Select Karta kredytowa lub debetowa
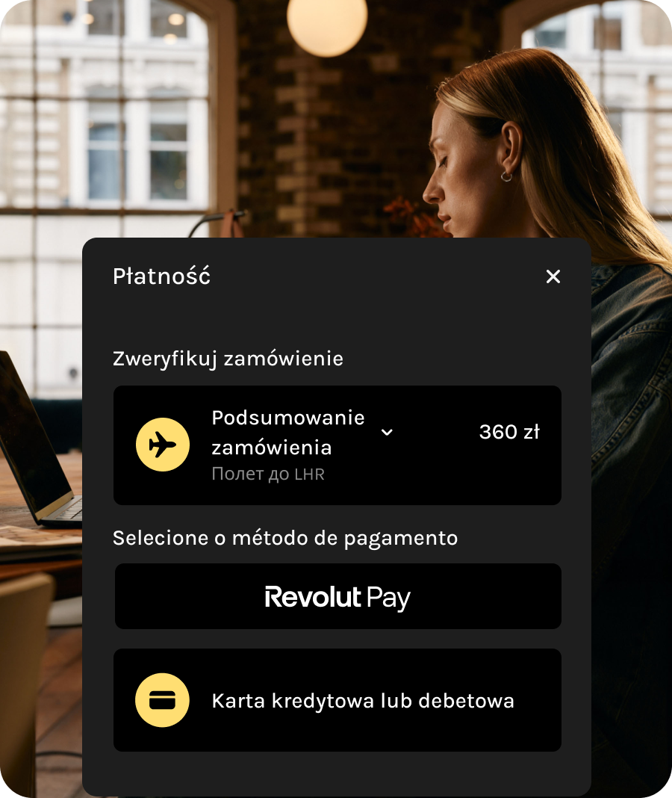This screenshot has width=672, height=798. pos(363,701)
